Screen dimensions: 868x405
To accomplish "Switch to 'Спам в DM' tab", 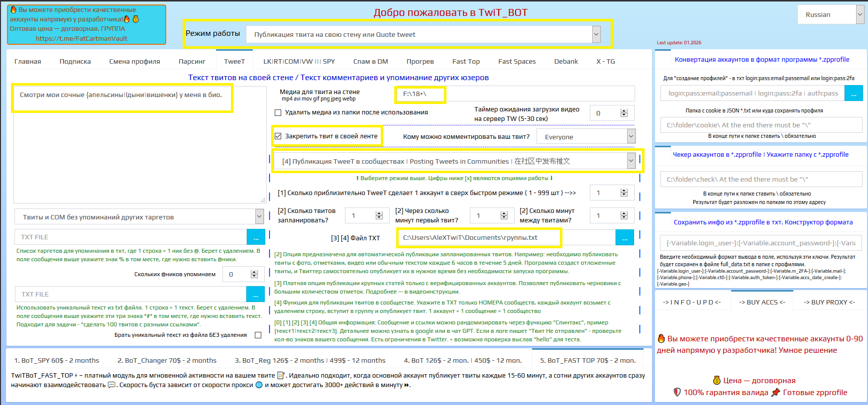I will [371, 61].
